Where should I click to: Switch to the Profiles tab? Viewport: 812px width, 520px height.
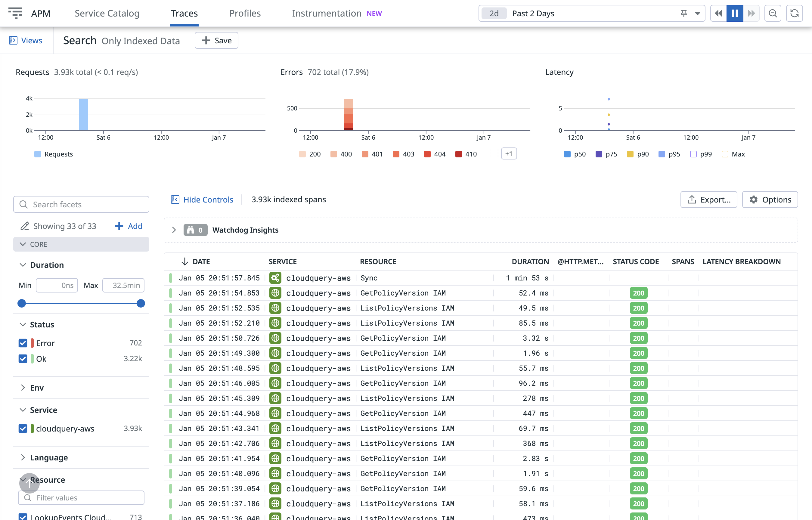[245, 13]
